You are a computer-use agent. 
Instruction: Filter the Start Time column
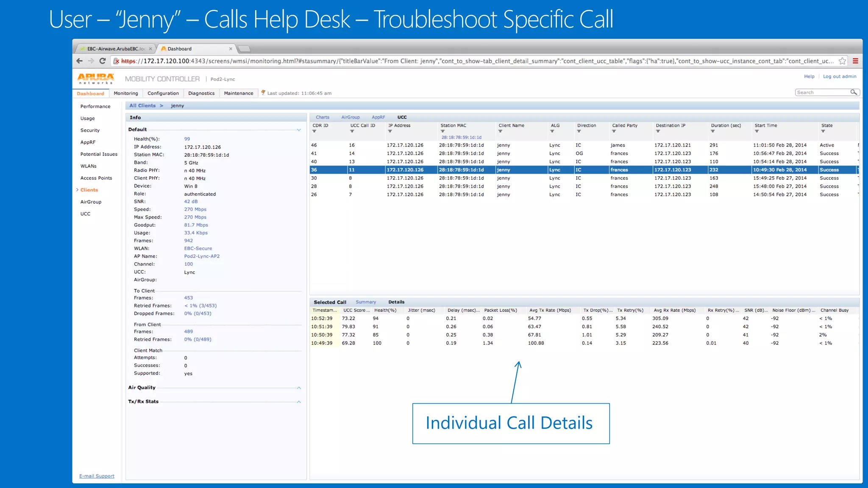point(757,131)
